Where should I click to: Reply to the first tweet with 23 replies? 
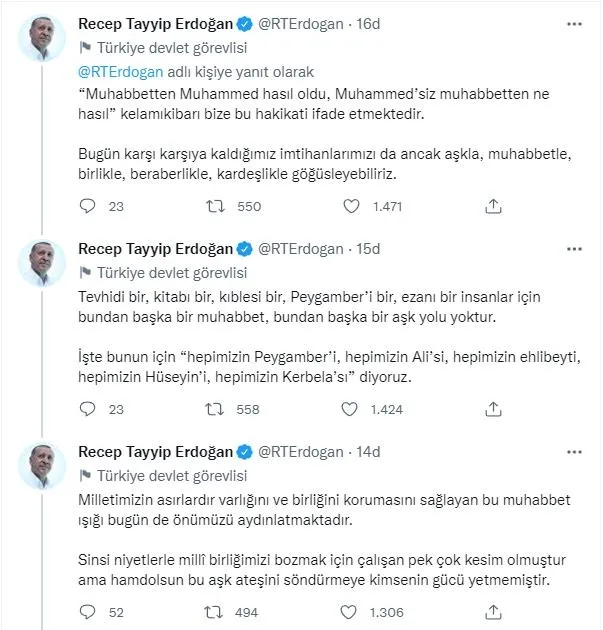click(x=88, y=207)
